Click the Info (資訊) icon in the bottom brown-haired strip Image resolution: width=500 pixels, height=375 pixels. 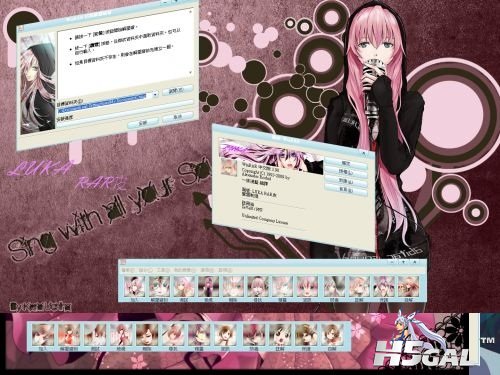(225, 335)
